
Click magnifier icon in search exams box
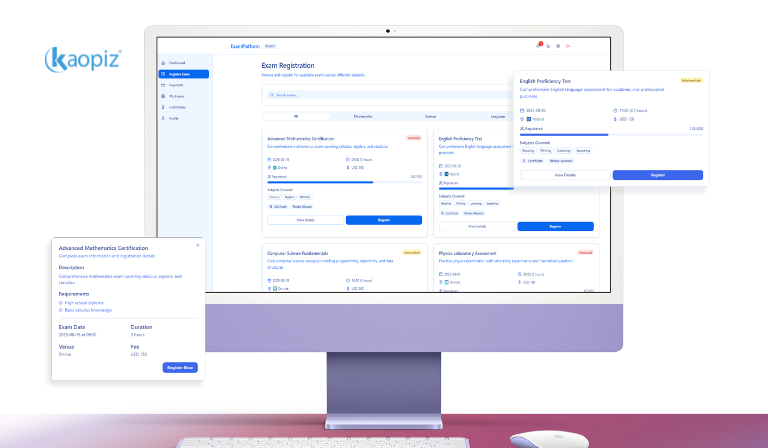[x=272, y=95]
